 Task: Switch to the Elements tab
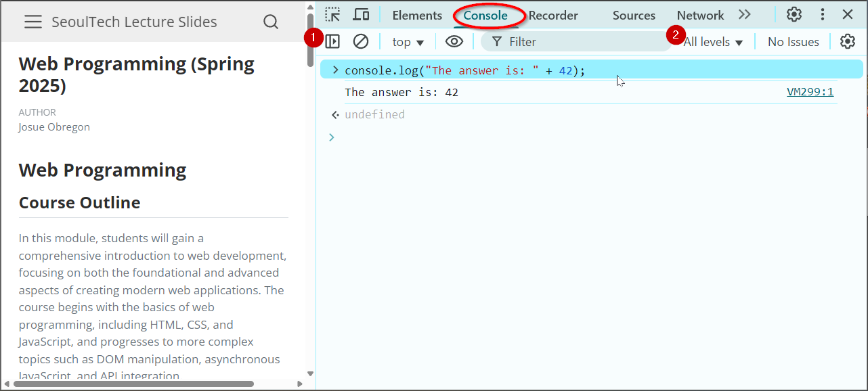point(417,15)
